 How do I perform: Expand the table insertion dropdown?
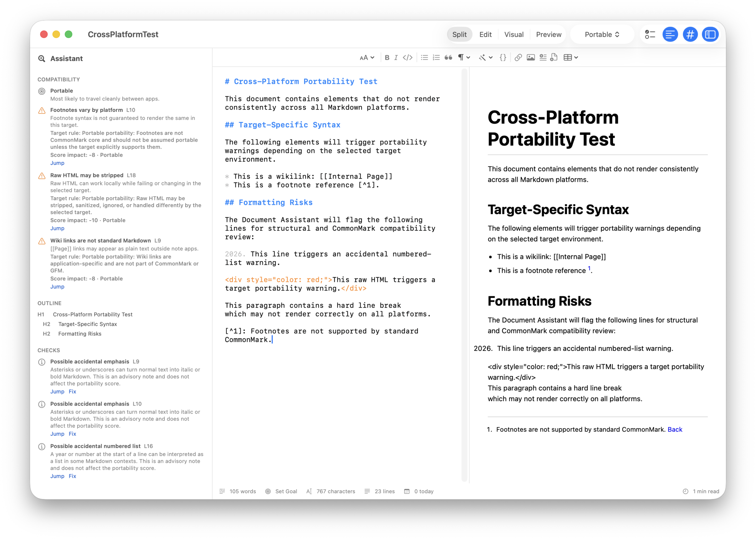coord(571,58)
